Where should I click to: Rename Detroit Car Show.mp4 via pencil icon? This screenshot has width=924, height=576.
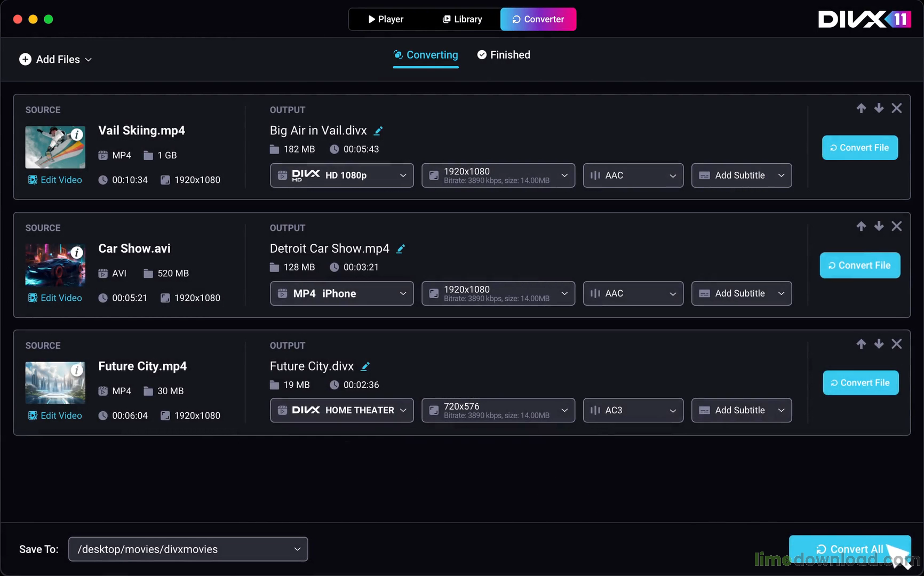pos(401,249)
